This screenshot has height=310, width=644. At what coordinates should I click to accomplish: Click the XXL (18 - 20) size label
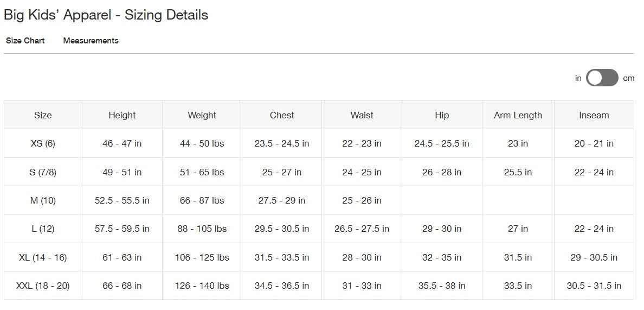pos(43,286)
